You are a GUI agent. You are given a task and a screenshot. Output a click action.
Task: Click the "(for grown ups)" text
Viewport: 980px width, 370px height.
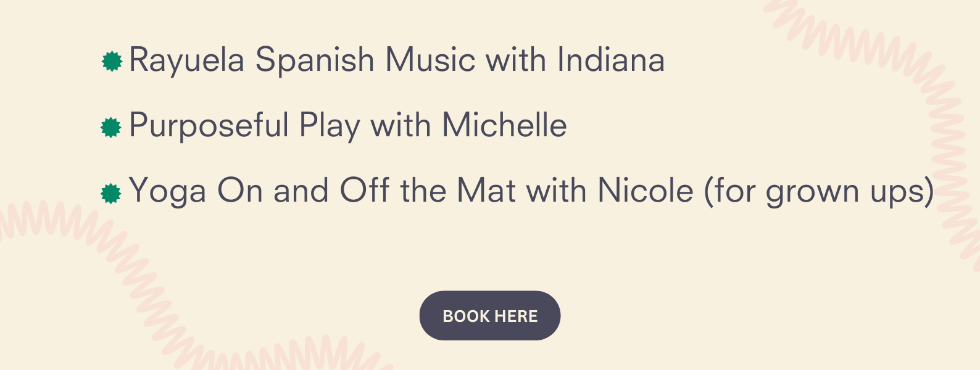pos(819,191)
